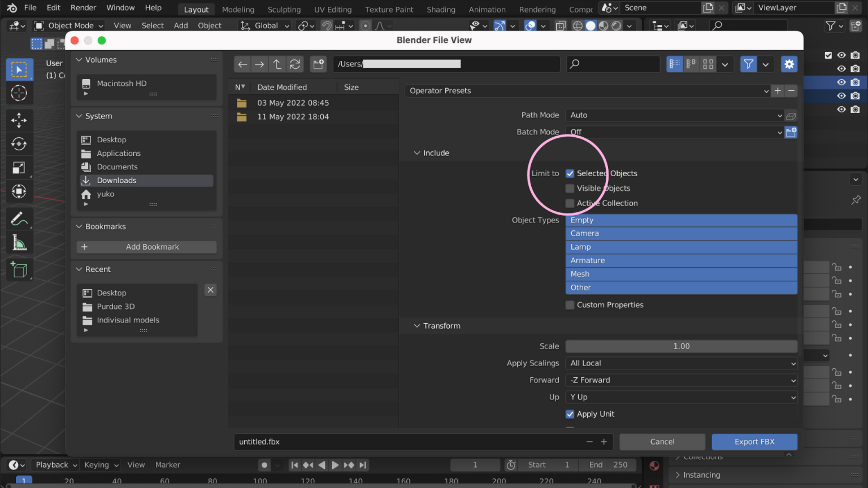868x488 pixels.
Task: Switch to the Shading workspace tab
Action: click(x=441, y=9)
